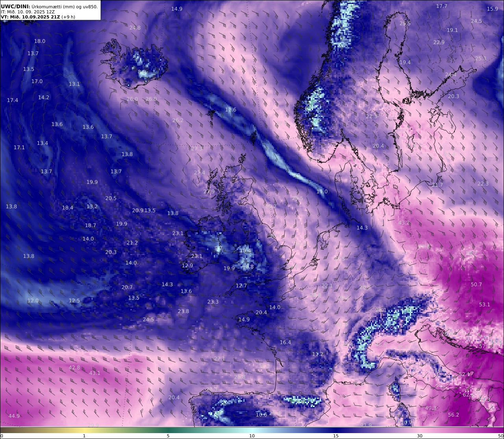Click the 11.6 value on the map
The height and width of the screenshot is (439, 504).
coord(231,110)
